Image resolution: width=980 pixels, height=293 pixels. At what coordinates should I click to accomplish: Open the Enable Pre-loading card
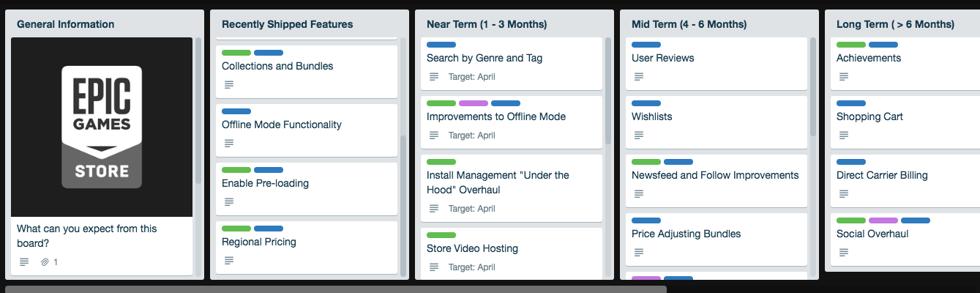click(307, 188)
